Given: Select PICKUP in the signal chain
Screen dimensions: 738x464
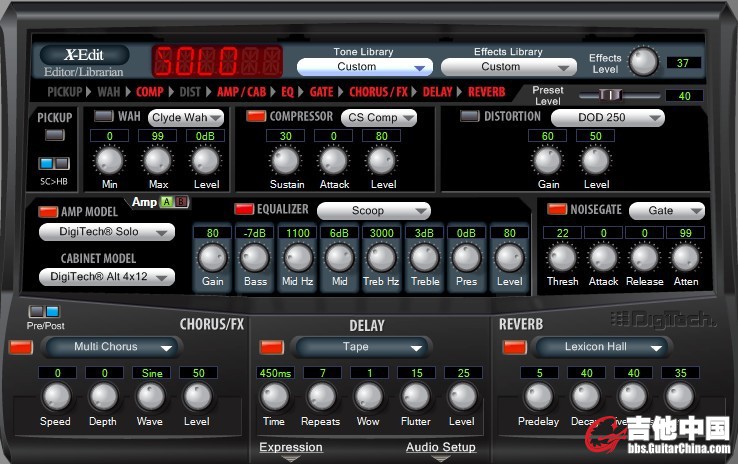Looking at the screenshot, I should [64, 92].
